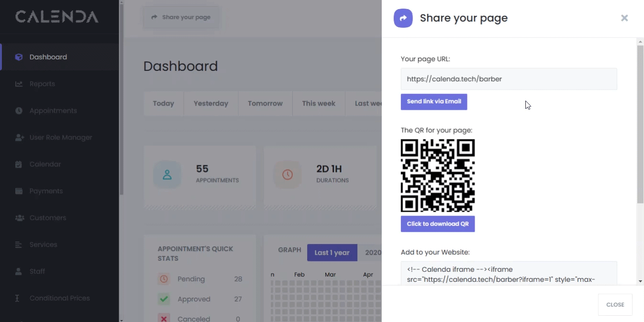
Task: Select Last 1 year graph range
Action: pyautogui.click(x=332, y=253)
